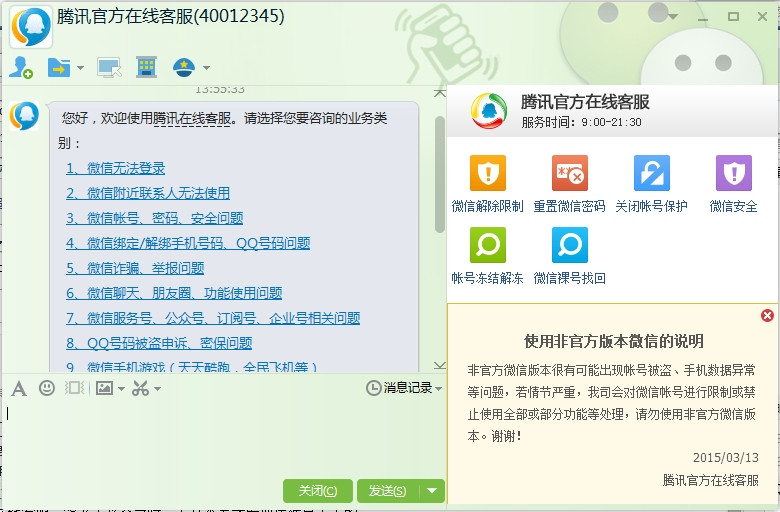780x512 pixels.
Task: Click the date 2015/03/13 in notice
Action: click(x=726, y=458)
